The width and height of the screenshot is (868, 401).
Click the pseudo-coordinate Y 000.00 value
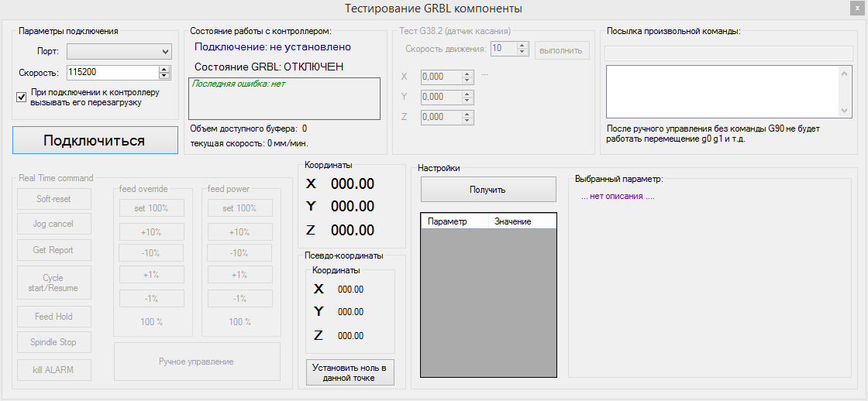(351, 312)
